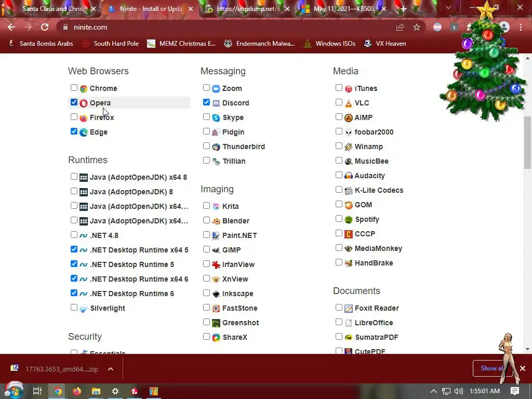Open File Explorer from the taskbar
532x399 pixels.
click(x=96, y=391)
